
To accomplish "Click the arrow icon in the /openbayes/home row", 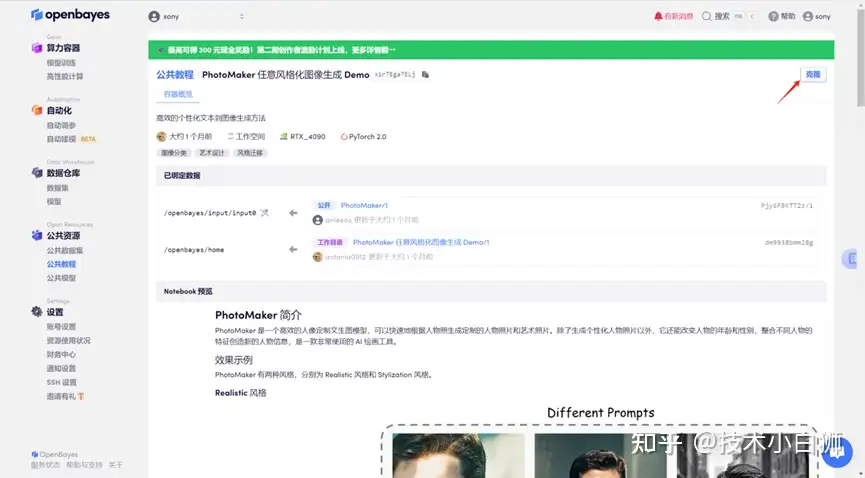I will 293,249.
